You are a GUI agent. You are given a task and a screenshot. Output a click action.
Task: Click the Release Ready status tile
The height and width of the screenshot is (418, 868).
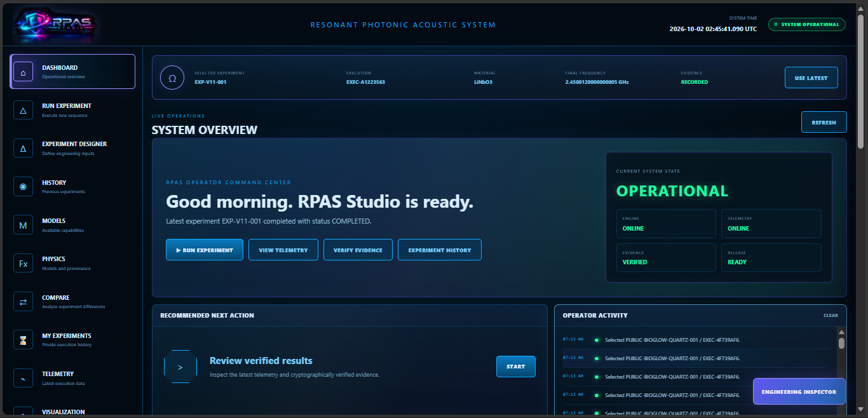click(x=771, y=257)
